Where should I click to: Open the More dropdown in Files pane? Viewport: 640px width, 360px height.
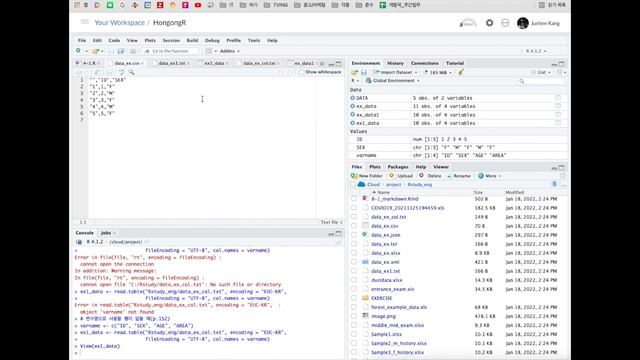click(x=490, y=176)
